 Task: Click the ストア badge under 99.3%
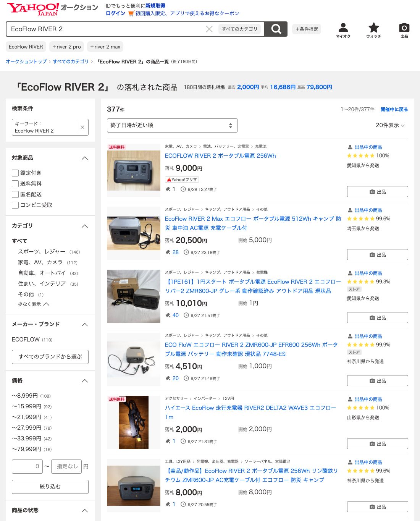coord(354,289)
